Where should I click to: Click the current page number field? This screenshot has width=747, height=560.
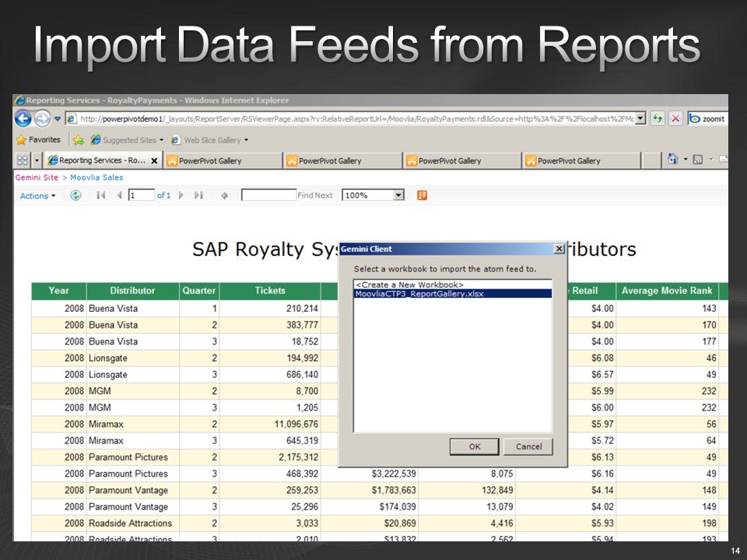click(x=141, y=195)
